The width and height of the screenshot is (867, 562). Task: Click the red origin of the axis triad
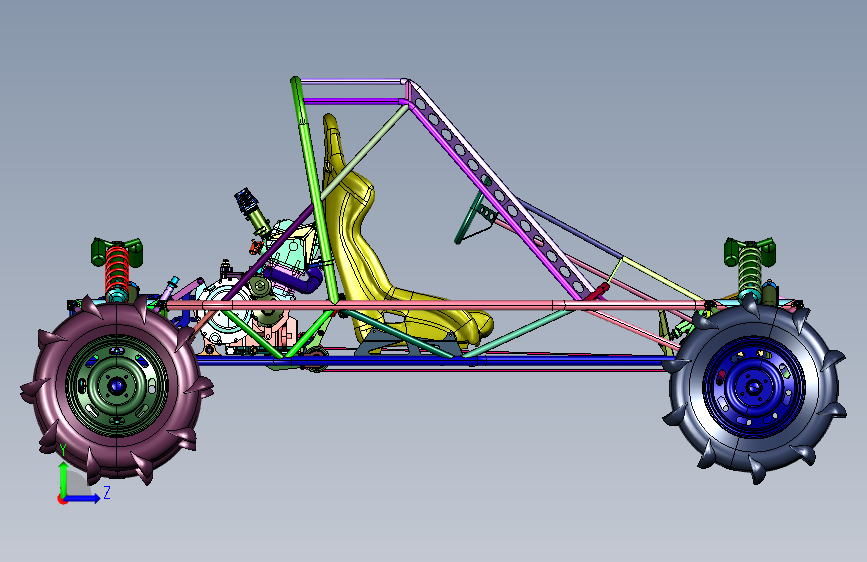(x=61, y=499)
